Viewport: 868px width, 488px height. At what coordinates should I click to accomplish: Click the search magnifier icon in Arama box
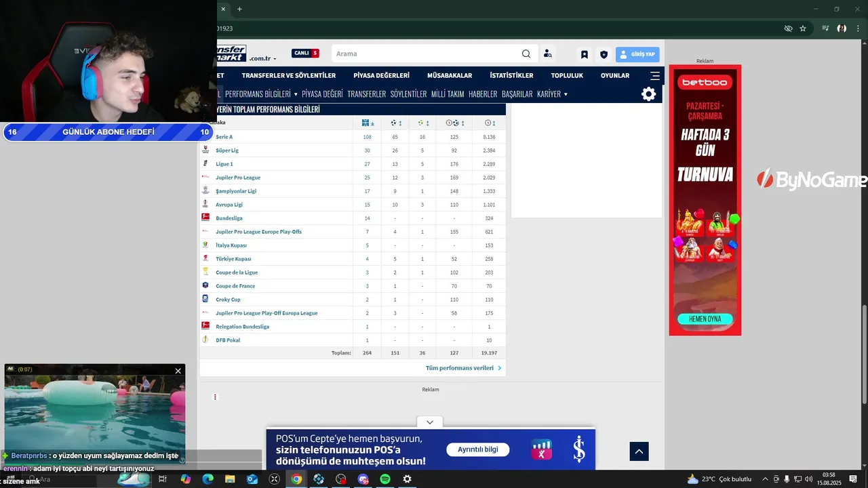(526, 54)
